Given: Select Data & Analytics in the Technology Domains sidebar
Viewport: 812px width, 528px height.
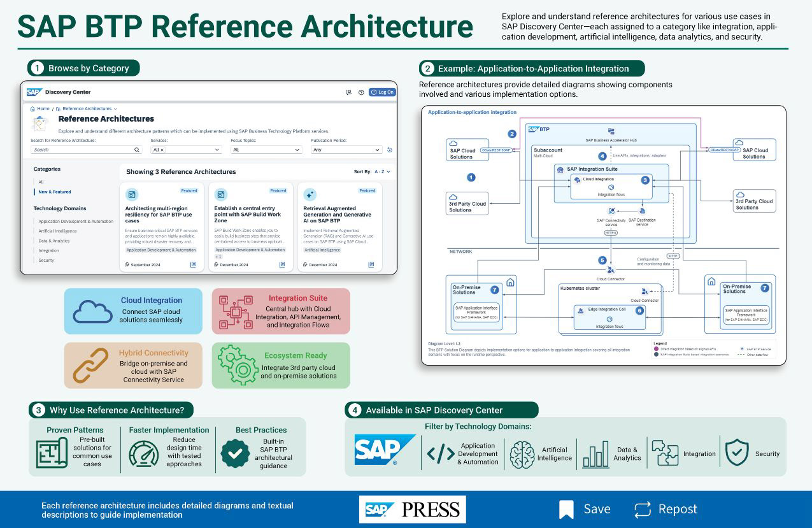Looking at the screenshot, I should [54, 241].
